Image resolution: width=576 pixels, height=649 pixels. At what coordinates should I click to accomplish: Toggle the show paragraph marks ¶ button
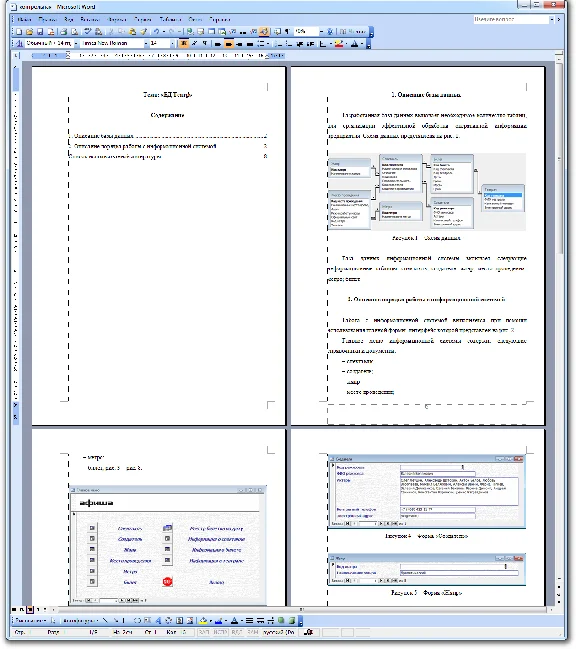tap(288, 31)
